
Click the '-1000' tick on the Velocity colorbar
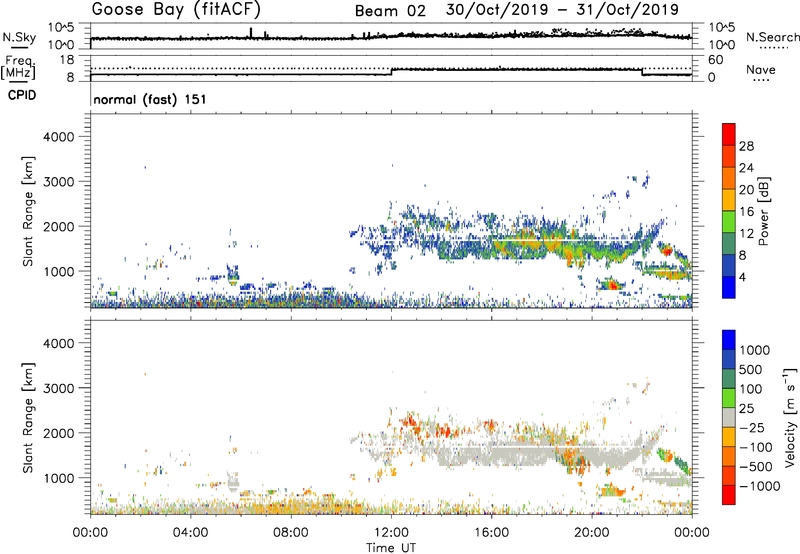[760, 486]
